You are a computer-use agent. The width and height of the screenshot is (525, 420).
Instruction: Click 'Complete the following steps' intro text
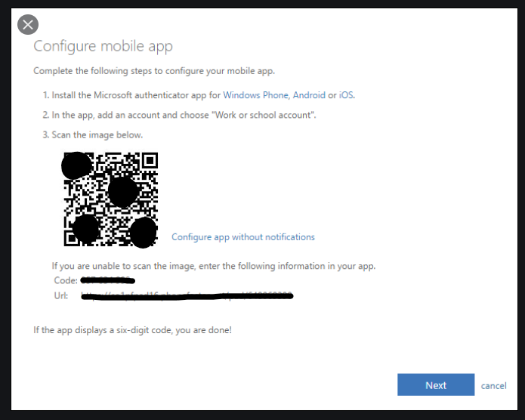(154, 71)
